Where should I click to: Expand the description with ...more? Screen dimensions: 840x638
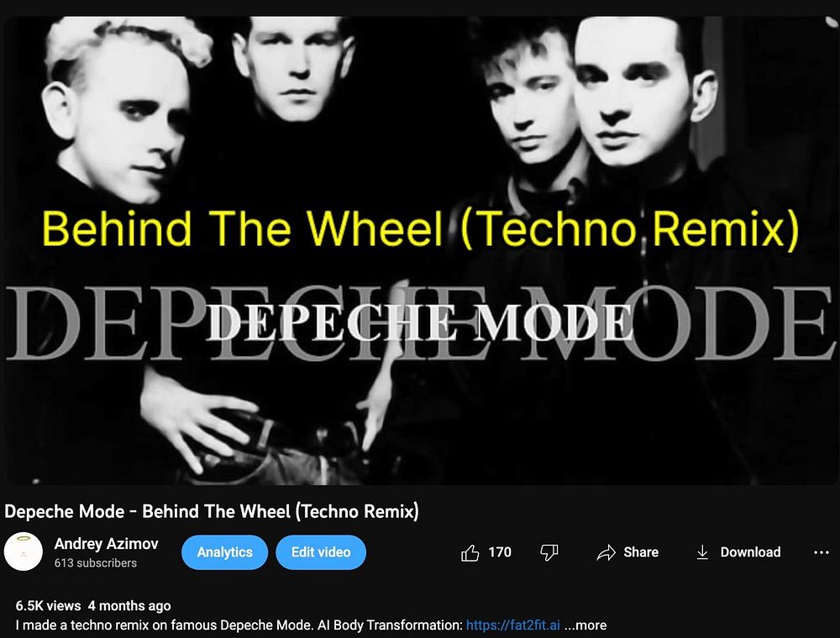(585, 625)
